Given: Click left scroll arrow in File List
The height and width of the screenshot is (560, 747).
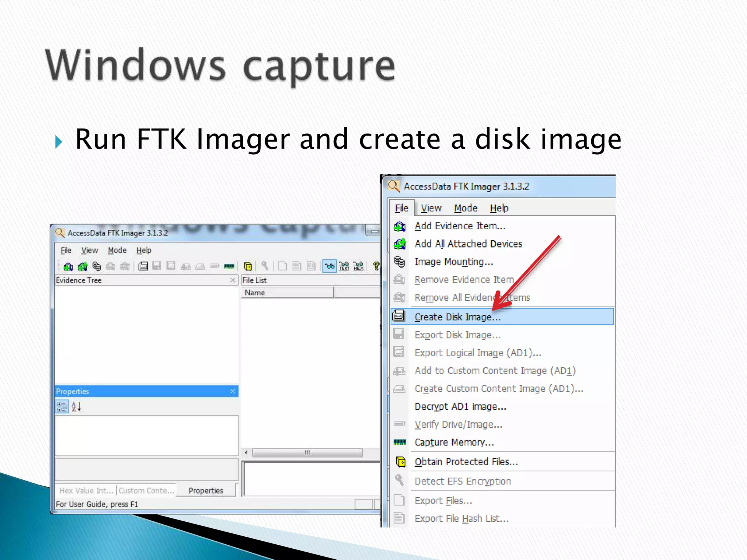Looking at the screenshot, I should coord(246,452).
